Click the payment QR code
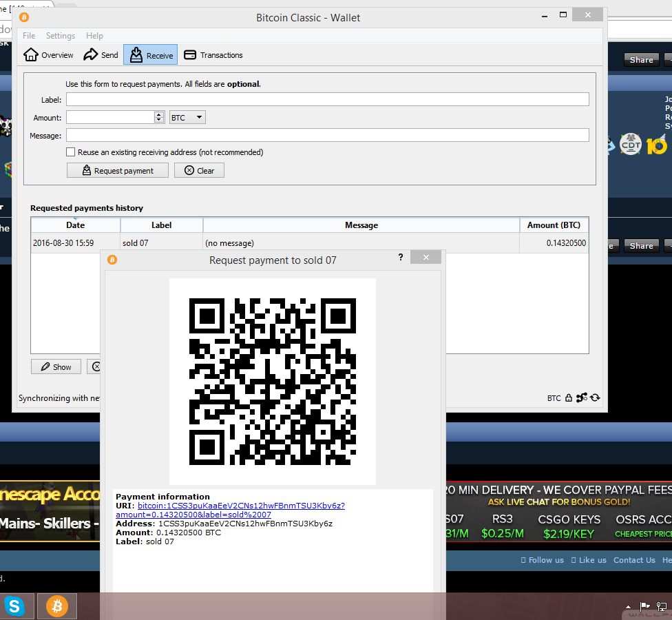 [273, 382]
